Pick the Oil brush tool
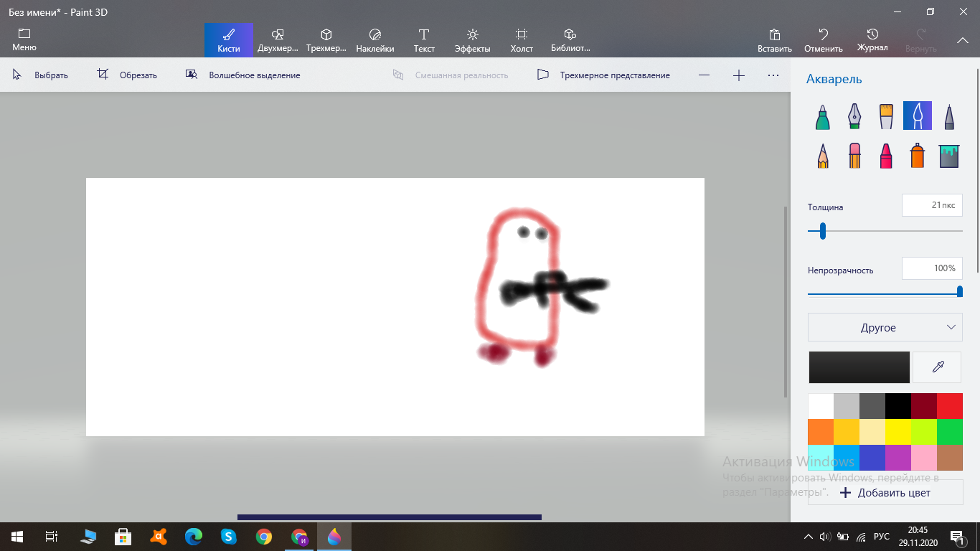 [x=886, y=116]
